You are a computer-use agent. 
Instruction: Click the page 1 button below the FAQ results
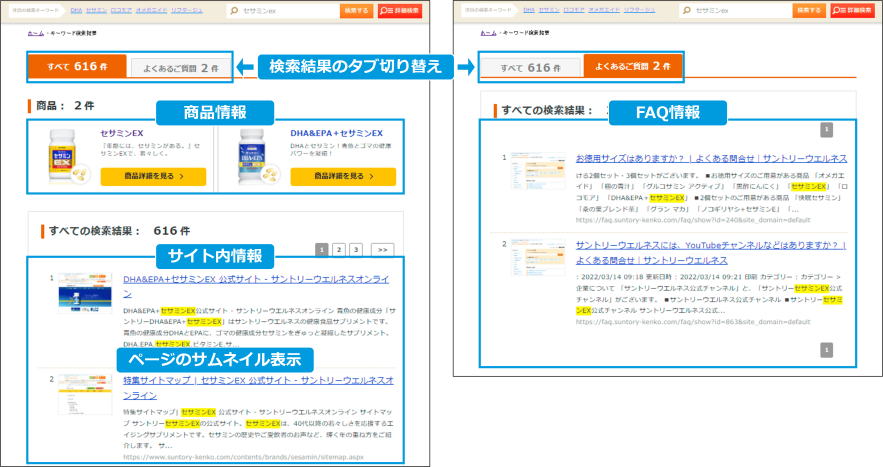pos(826,350)
